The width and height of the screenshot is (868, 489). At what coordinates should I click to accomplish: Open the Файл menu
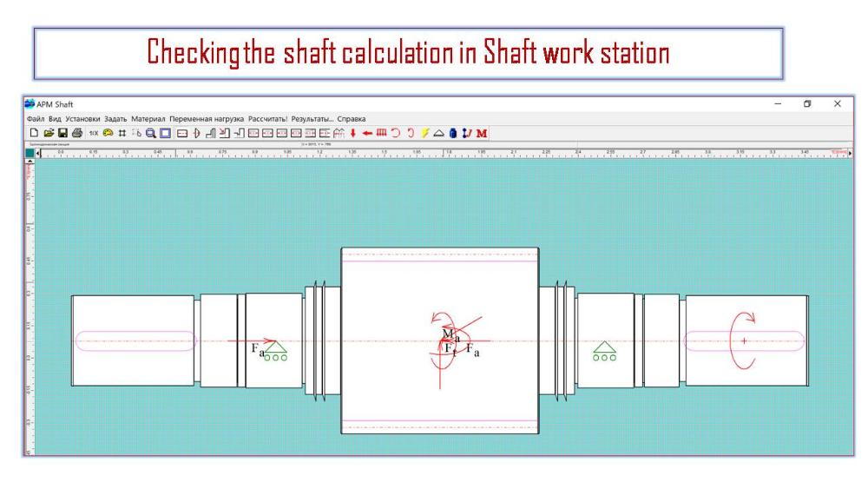(36, 118)
